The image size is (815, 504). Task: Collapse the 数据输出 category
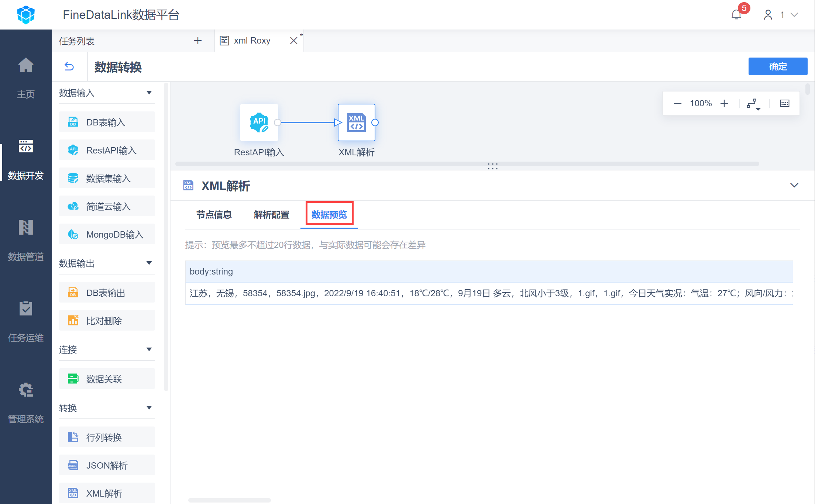(x=149, y=263)
